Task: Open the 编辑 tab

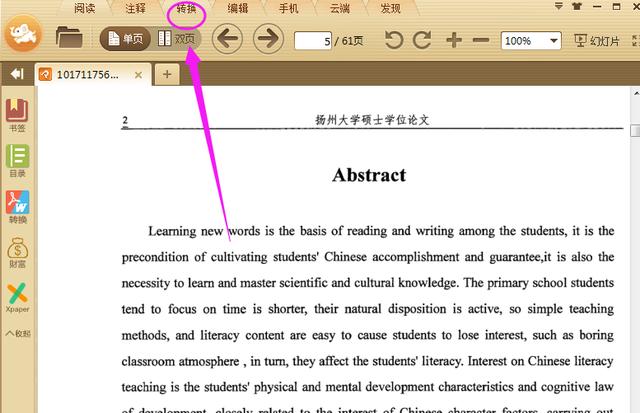Action: pyautogui.click(x=238, y=8)
